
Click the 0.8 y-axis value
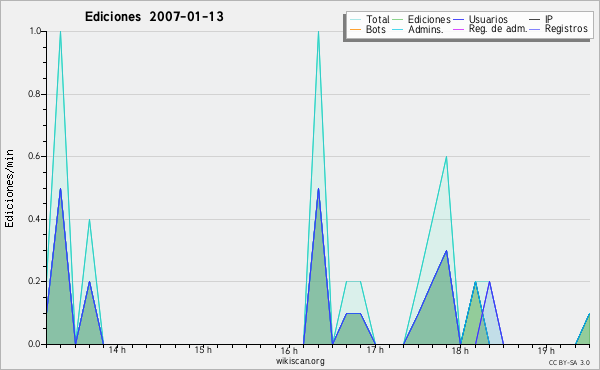[x=35, y=94]
